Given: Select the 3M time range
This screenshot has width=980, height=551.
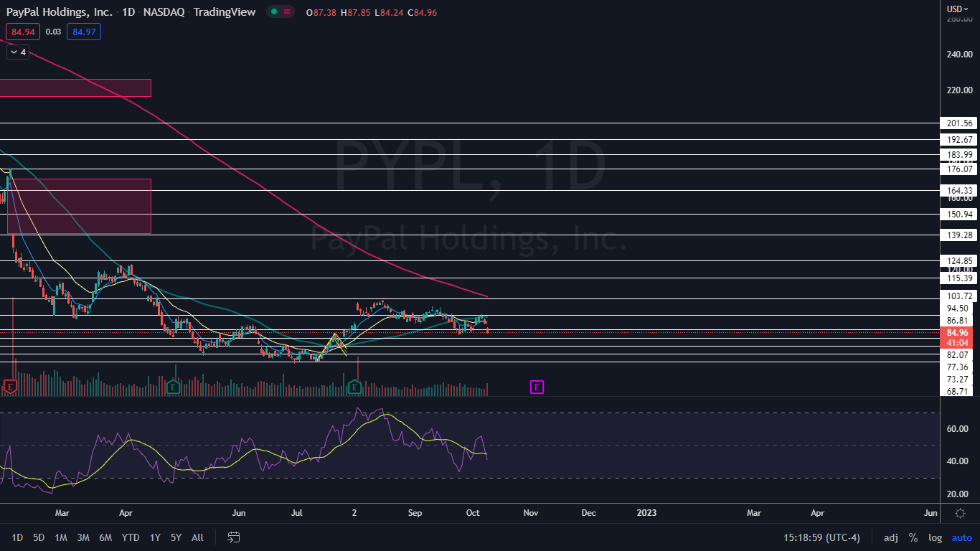Looking at the screenshot, I should 83,537.
